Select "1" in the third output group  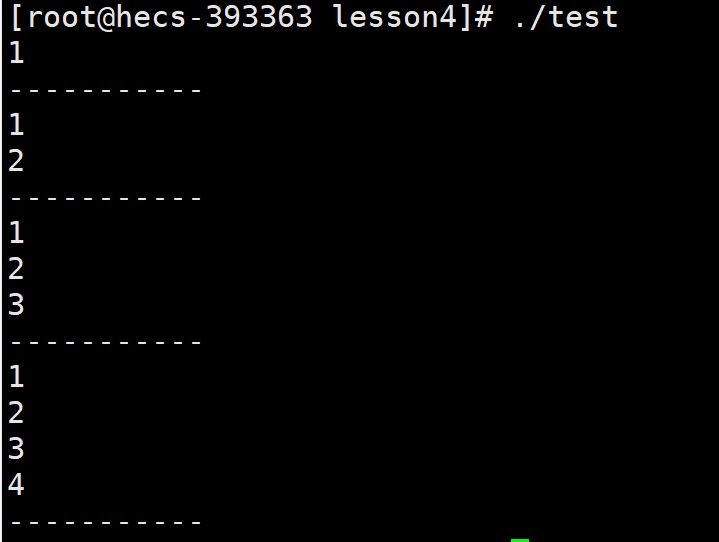17,232
